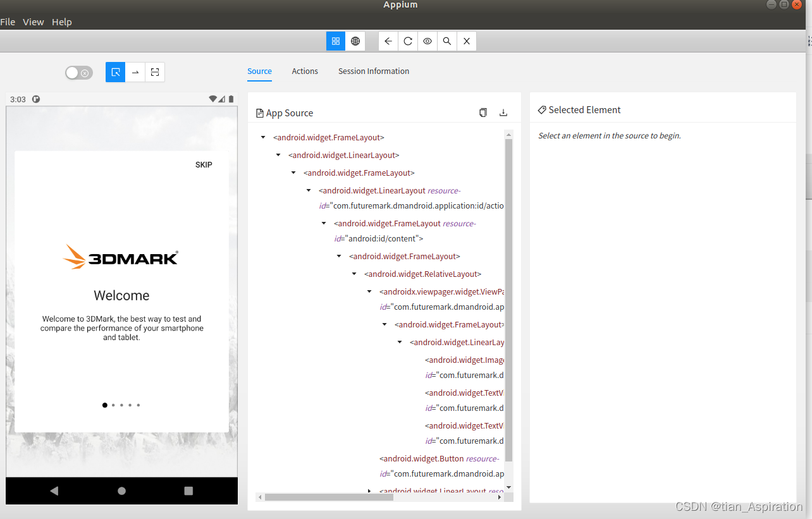Click the scroll-left arrow of source tree
This screenshot has width=812, height=519.
click(x=259, y=498)
